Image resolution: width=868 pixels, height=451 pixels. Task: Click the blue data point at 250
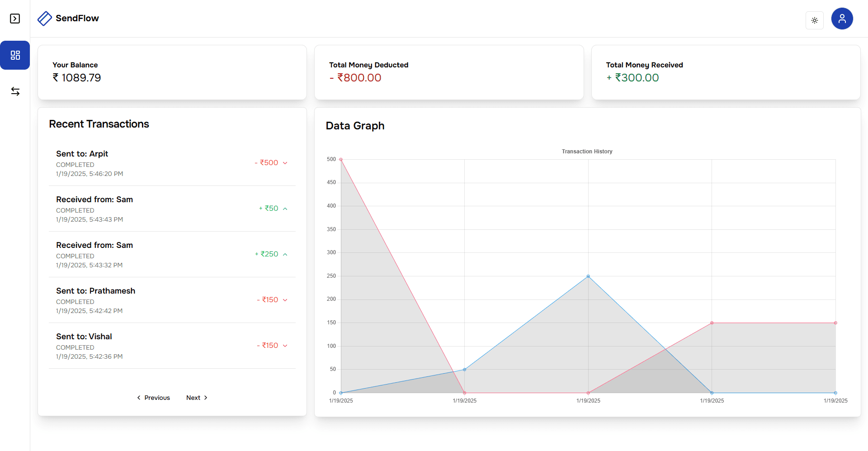point(588,276)
